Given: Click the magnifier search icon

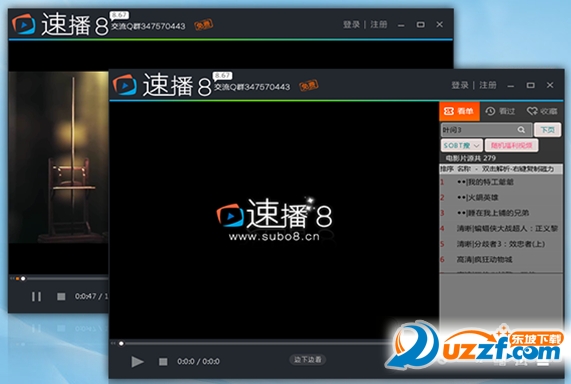Looking at the screenshot, I should pos(521,130).
